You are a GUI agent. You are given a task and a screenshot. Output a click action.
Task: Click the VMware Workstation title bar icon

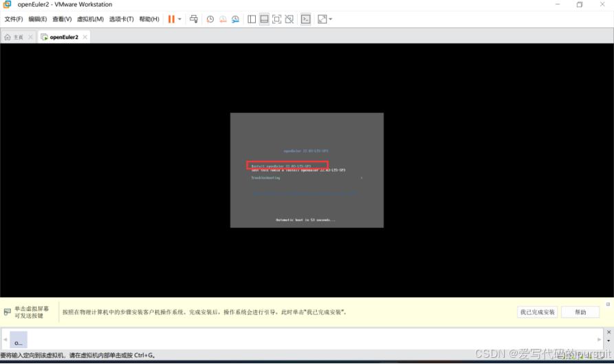coord(7,4)
